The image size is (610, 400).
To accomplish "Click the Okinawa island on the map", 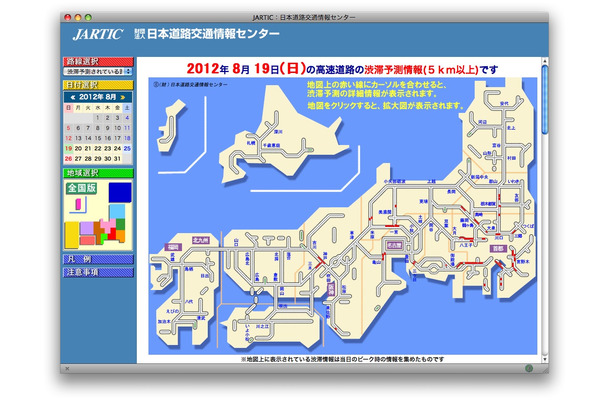I will click(x=170, y=128).
